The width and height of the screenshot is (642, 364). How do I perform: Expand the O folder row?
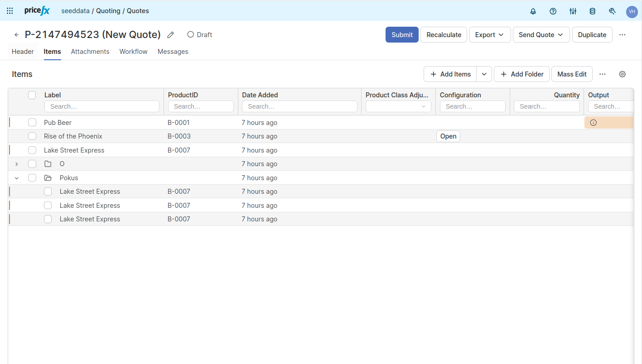coord(17,164)
